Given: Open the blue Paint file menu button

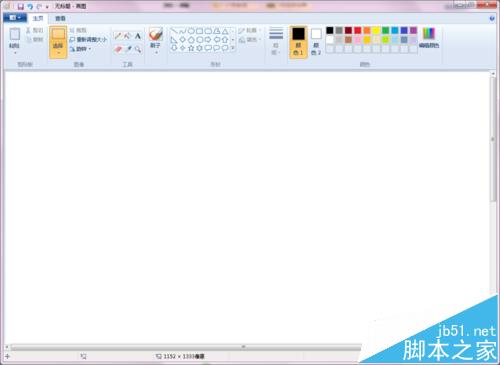Looking at the screenshot, I should pyautogui.click(x=15, y=18).
